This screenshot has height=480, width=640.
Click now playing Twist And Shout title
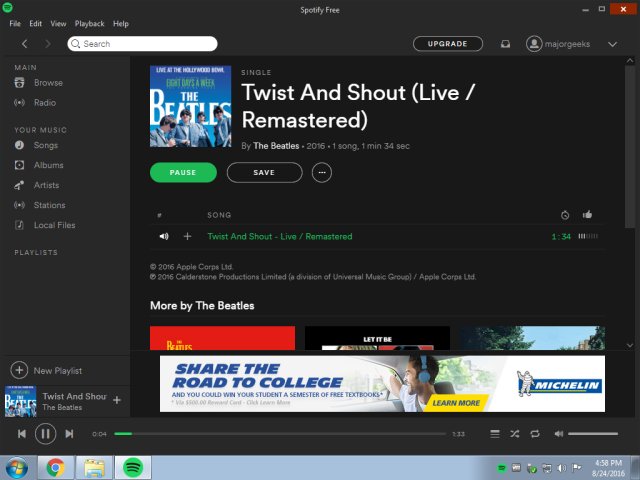coord(74,396)
